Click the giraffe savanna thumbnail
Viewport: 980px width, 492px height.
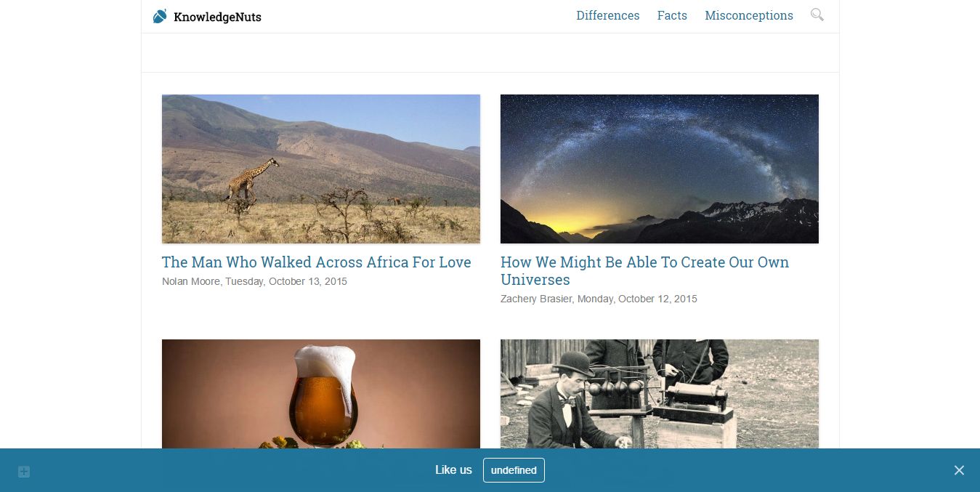point(321,169)
